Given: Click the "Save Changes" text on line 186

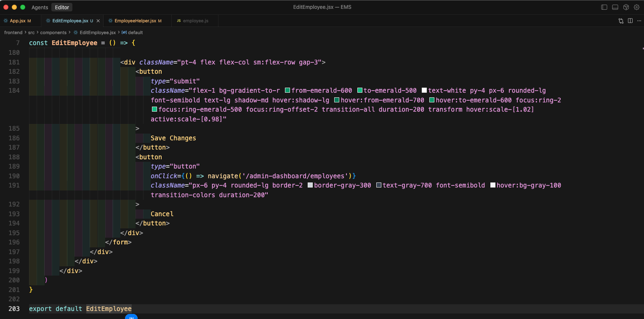Looking at the screenshot, I should click(x=173, y=138).
